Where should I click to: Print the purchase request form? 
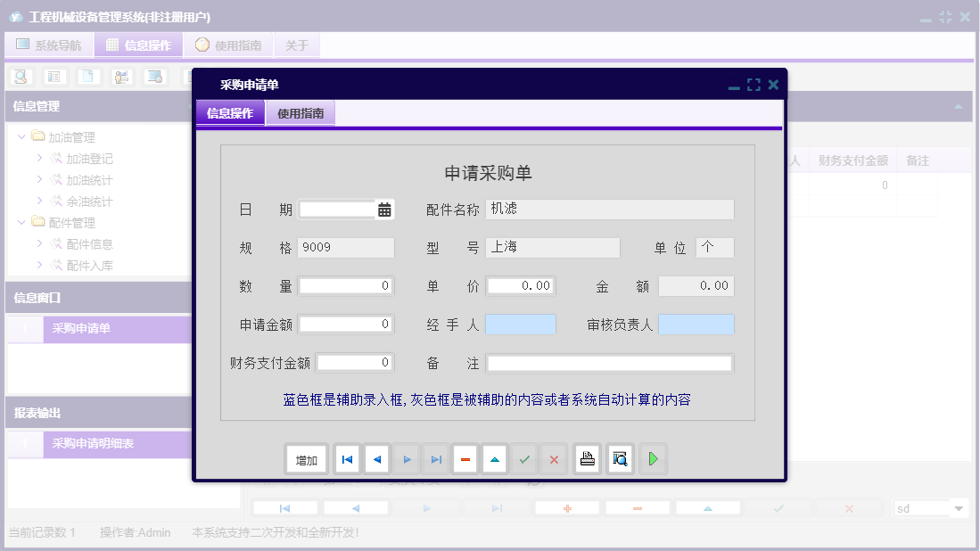pos(587,458)
